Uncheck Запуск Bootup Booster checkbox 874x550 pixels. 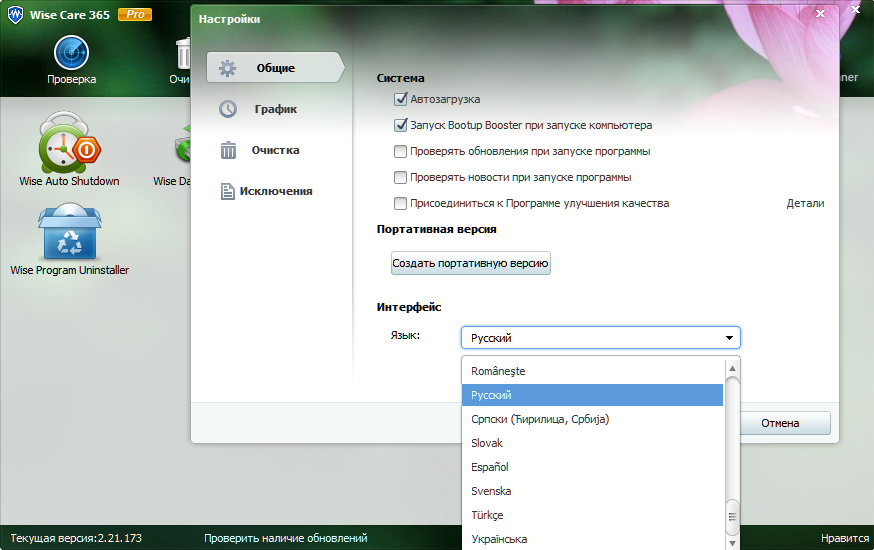pos(400,125)
